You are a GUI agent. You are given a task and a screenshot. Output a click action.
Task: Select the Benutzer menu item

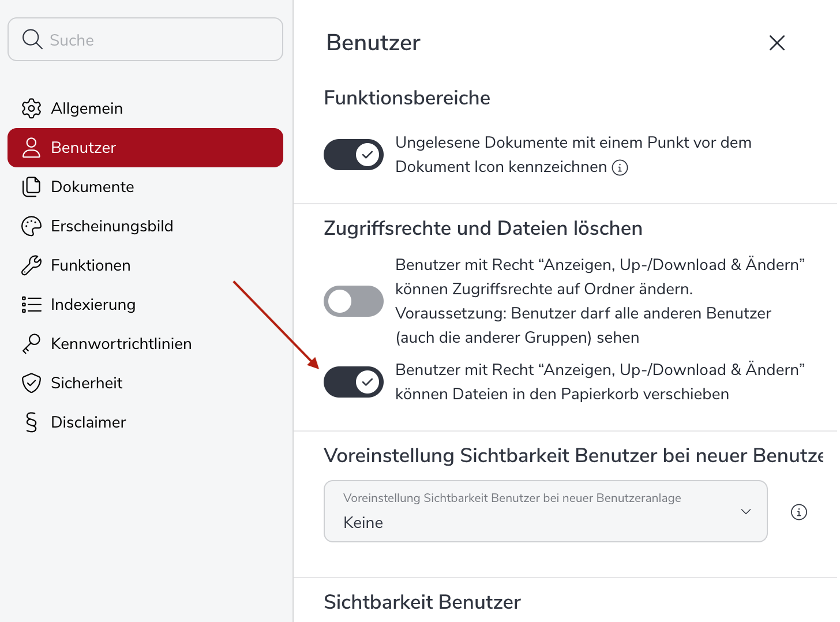pyautogui.click(x=145, y=148)
